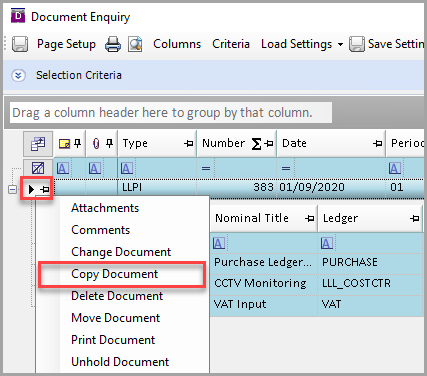427x376 pixels.
Task: Select Move Document from context menu
Action: click(116, 318)
